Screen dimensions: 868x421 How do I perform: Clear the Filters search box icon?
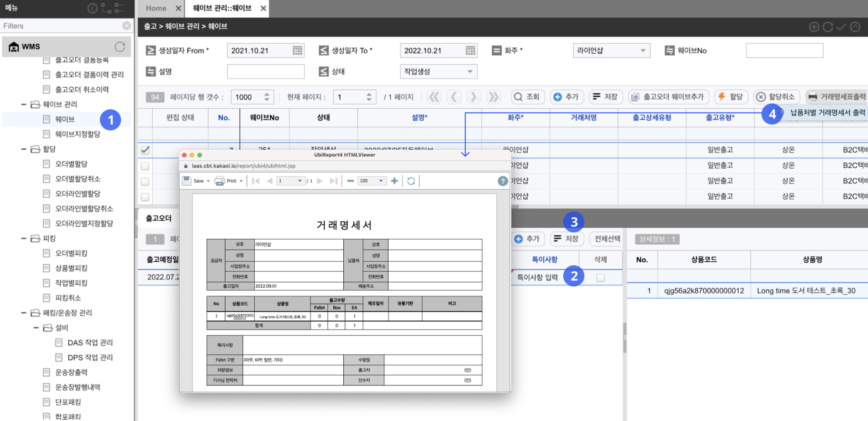point(126,26)
